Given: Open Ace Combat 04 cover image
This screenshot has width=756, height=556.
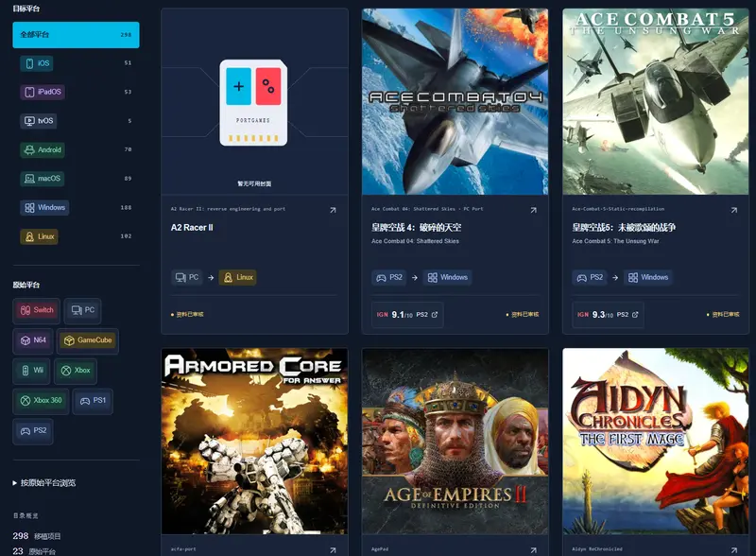Looking at the screenshot, I should tap(455, 102).
